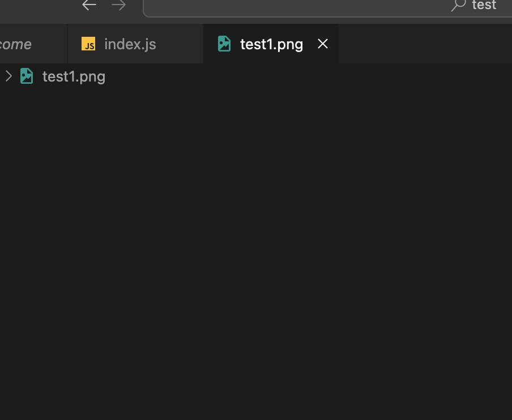Go back using the left arrow
The image size is (512, 420).
(89, 6)
